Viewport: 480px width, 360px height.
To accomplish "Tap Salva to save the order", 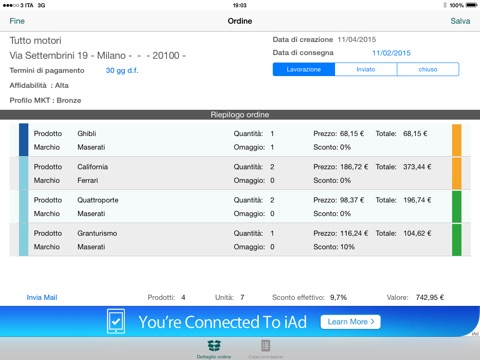I will tap(460, 21).
